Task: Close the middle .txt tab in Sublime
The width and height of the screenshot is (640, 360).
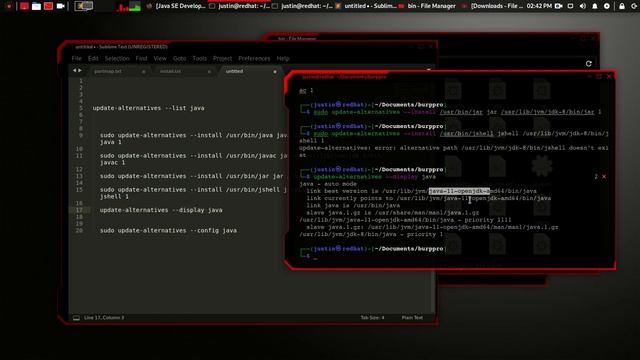Action: (209, 71)
